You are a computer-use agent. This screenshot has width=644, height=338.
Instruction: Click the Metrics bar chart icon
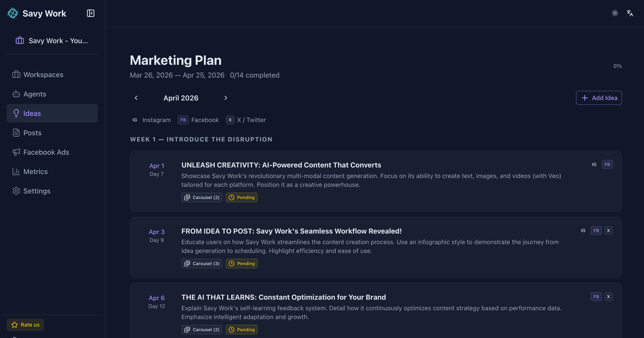coord(16,172)
